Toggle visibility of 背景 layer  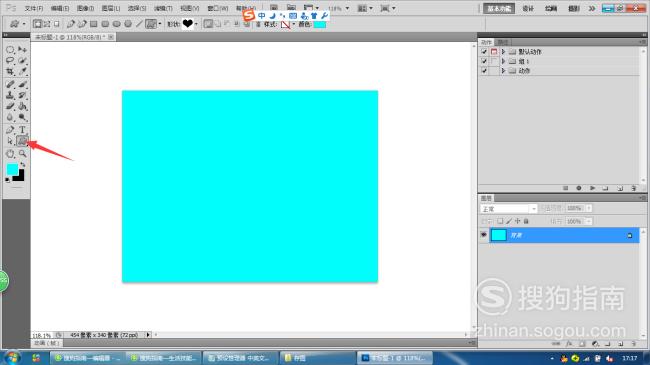(483, 235)
